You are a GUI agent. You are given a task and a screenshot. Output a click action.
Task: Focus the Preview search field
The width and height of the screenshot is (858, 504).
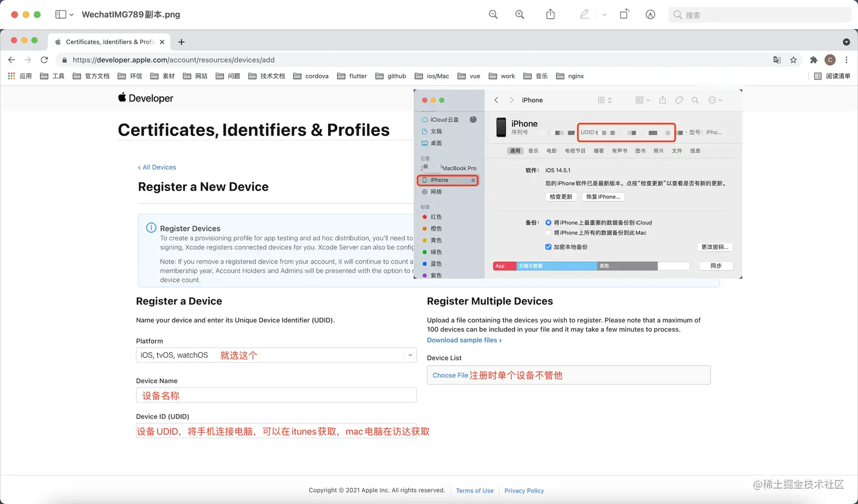759,15
